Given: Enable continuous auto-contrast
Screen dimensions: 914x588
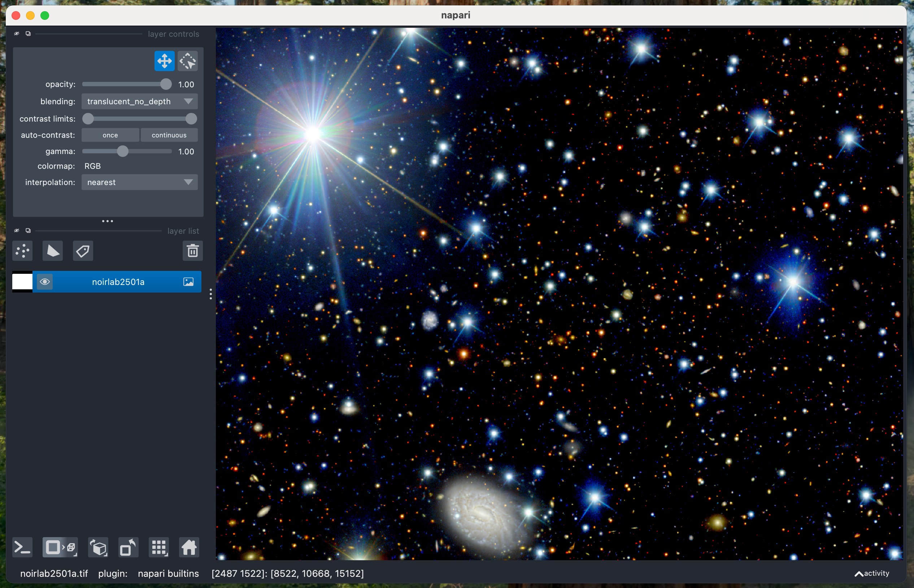Looking at the screenshot, I should pos(169,135).
